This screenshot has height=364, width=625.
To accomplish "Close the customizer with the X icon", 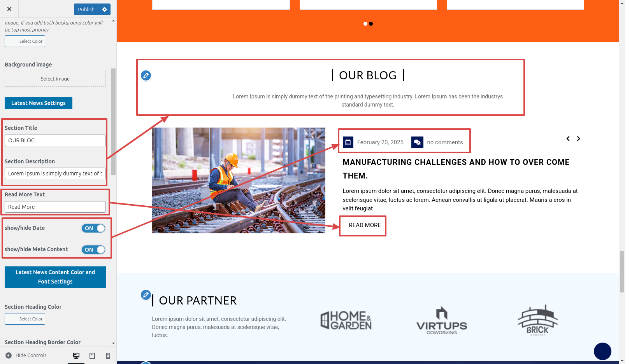I will [9, 9].
